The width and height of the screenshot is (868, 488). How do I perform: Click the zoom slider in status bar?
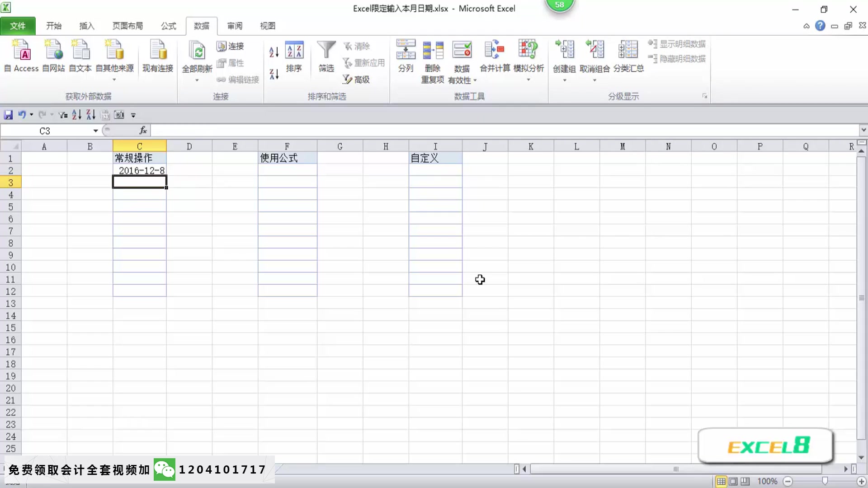pos(825,481)
